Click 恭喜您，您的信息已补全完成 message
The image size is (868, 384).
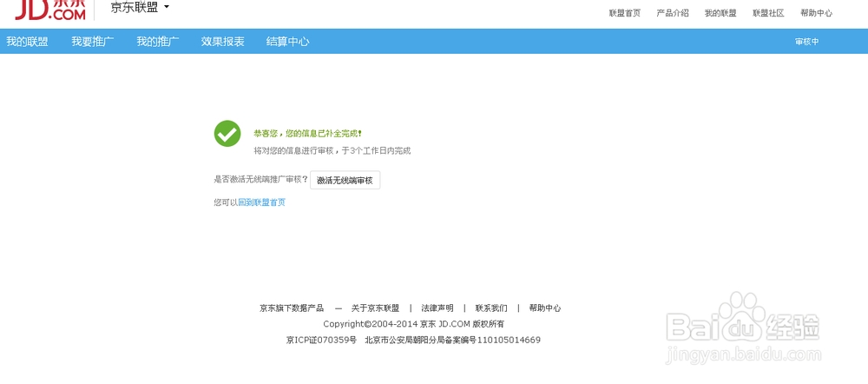pos(308,134)
